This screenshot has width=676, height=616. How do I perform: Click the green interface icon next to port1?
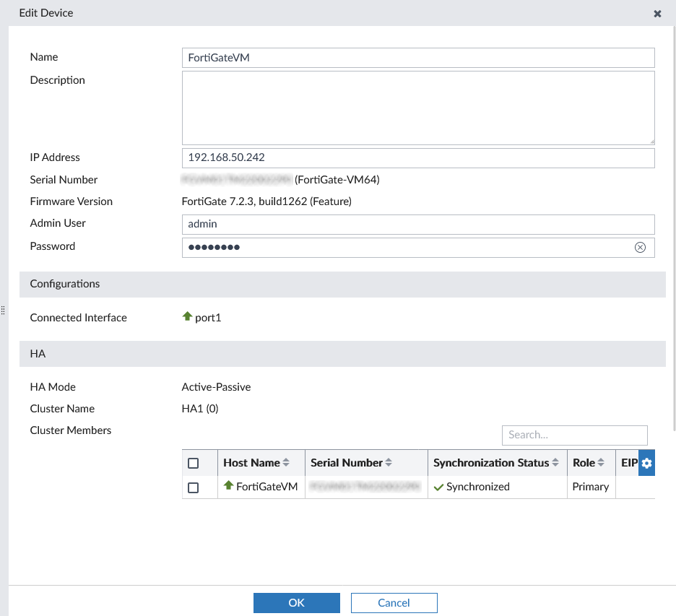point(186,317)
